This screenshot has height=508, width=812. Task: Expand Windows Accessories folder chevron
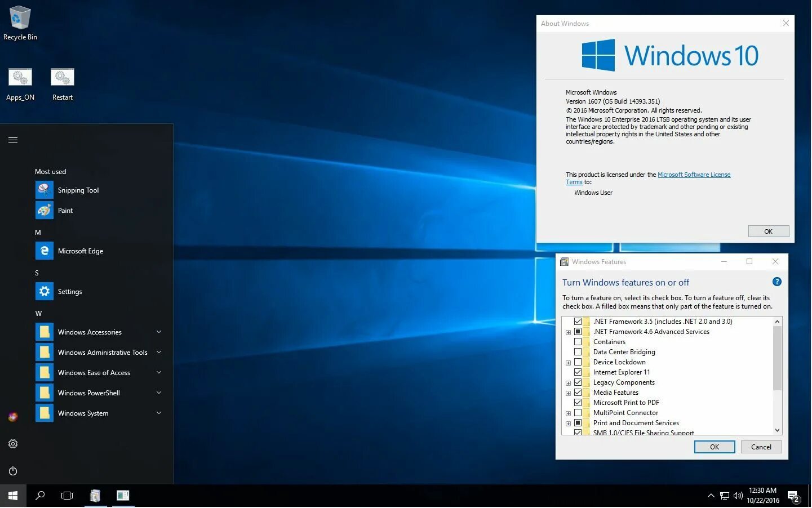click(x=159, y=332)
